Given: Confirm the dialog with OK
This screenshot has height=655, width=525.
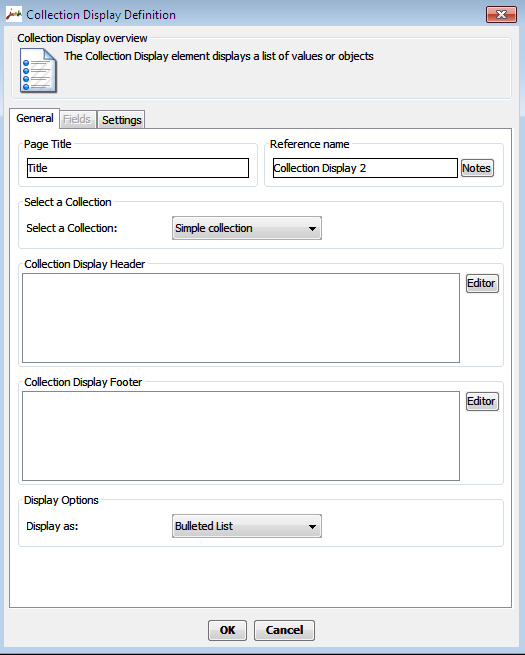Looking at the screenshot, I should (228, 630).
